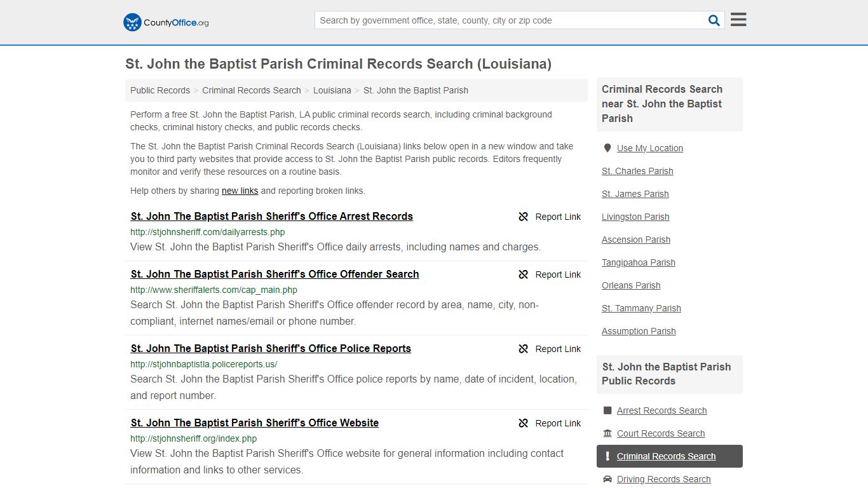Image resolution: width=868 pixels, height=488 pixels.
Task: Click stjohnsheriff.org/index.php URL
Action: pos(194,438)
